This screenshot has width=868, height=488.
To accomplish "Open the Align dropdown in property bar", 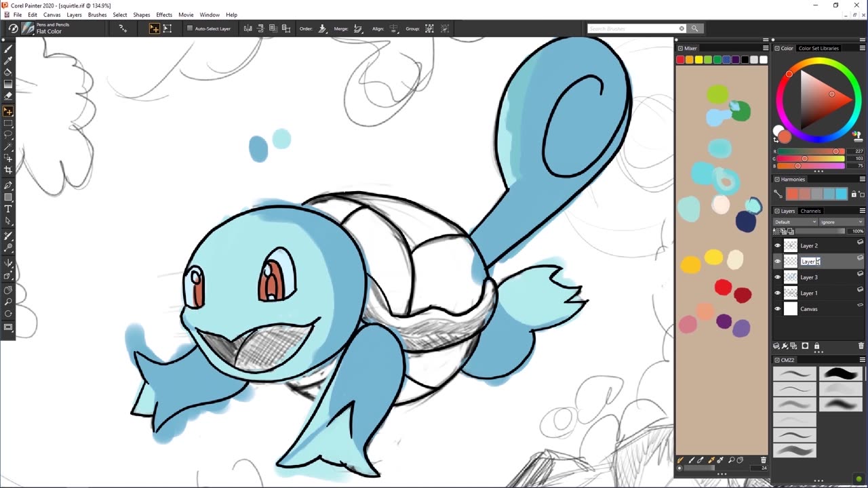I will coord(394,28).
